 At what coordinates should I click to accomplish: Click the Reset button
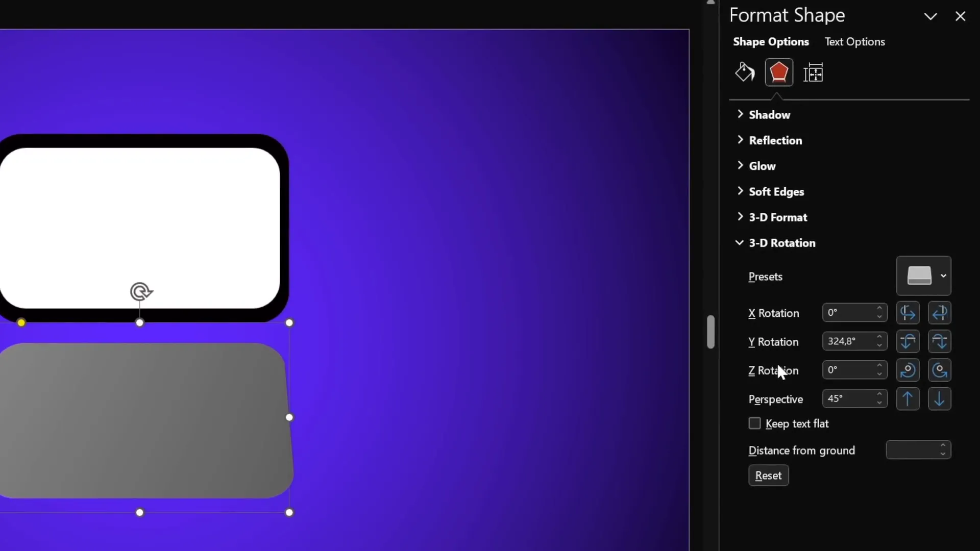768,475
